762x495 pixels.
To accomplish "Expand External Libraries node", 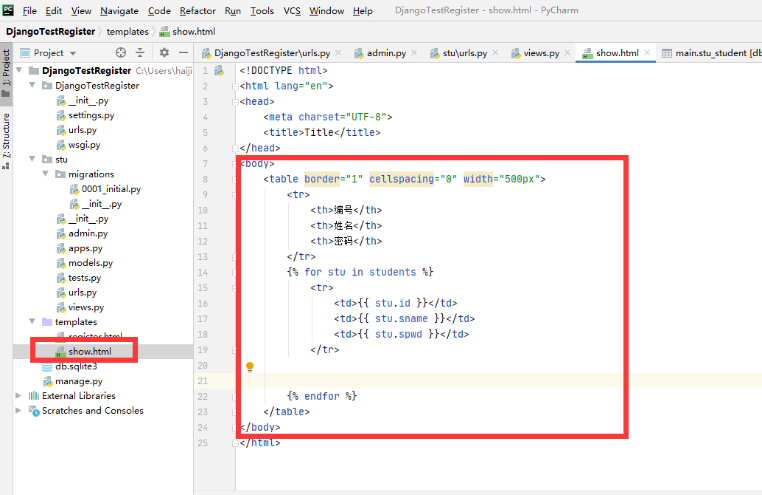I will click(x=18, y=395).
